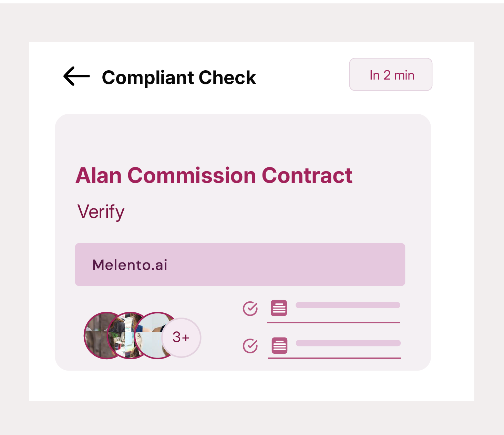This screenshot has height=435, width=504.
Task: Select the Melento.ai field
Action: (x=240, y=265)
